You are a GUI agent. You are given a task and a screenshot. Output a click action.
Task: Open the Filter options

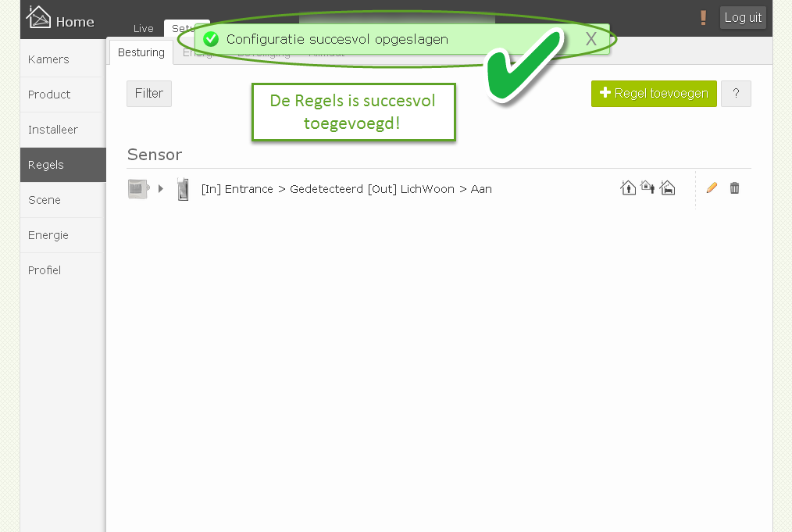149,94
